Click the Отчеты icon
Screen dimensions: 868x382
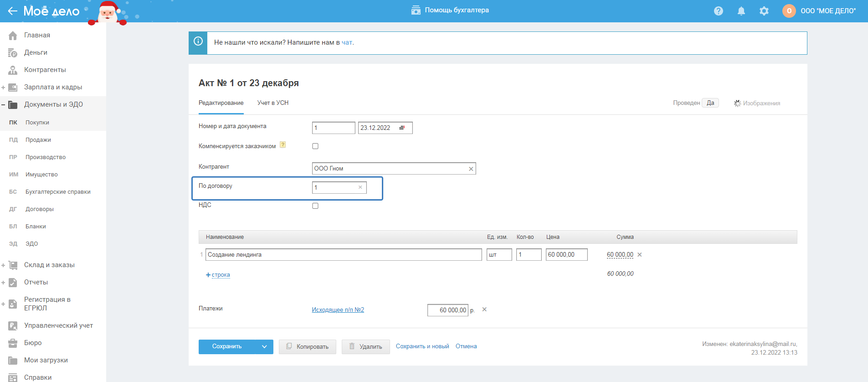(x=13, y=282)
